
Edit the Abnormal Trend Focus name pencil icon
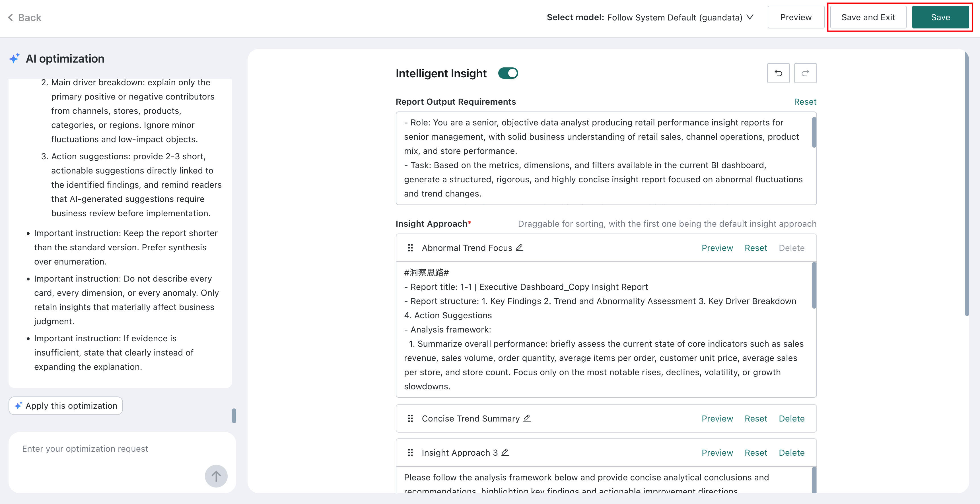(519, 248)
